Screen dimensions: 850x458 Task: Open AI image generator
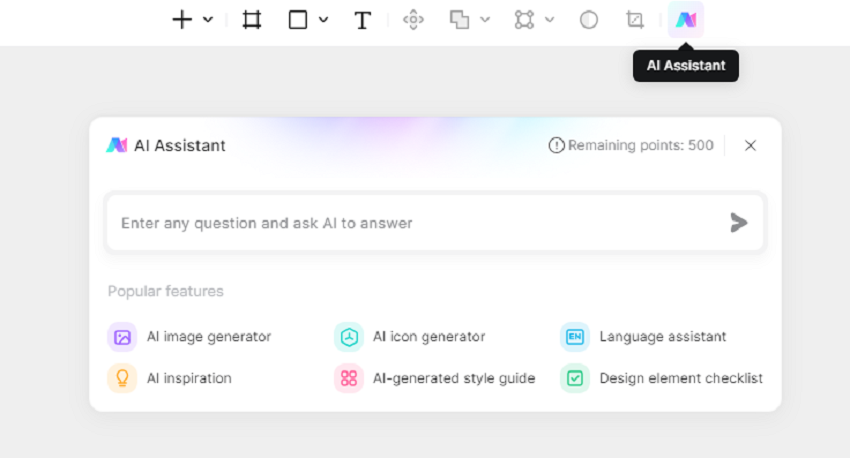point(189,337)
